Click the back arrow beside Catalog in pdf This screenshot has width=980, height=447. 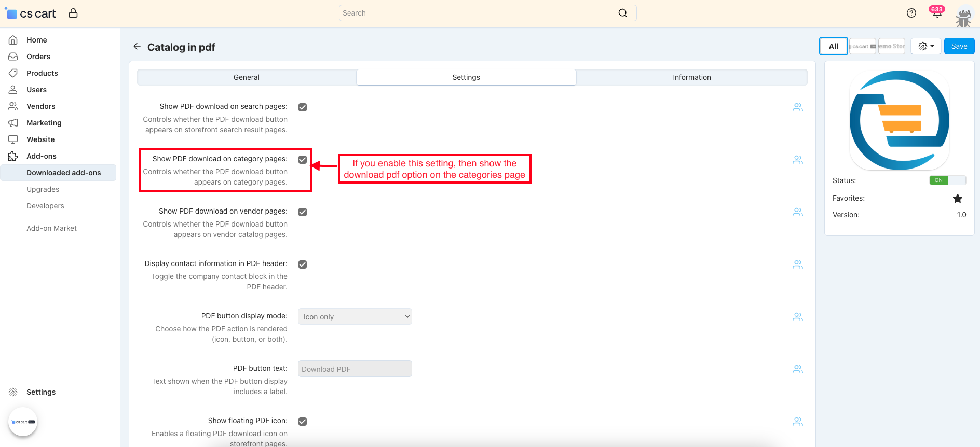[137, 47]
